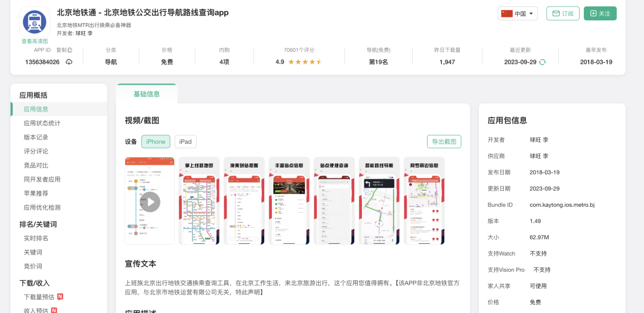Click in-app purchase value 4项
This screenshot has width=644, height=313.
[x=224, y=62]
